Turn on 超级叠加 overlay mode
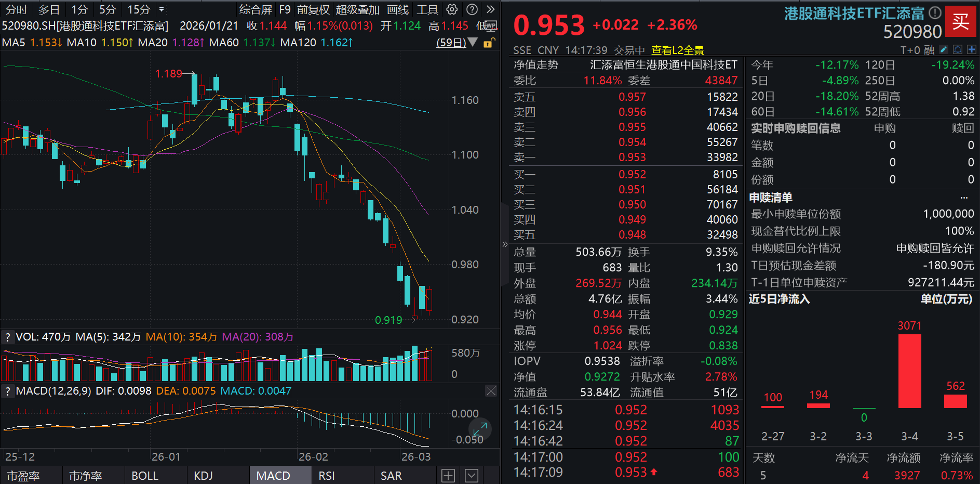This screenshot has width=980, height=484. click(x=358, y=9)
